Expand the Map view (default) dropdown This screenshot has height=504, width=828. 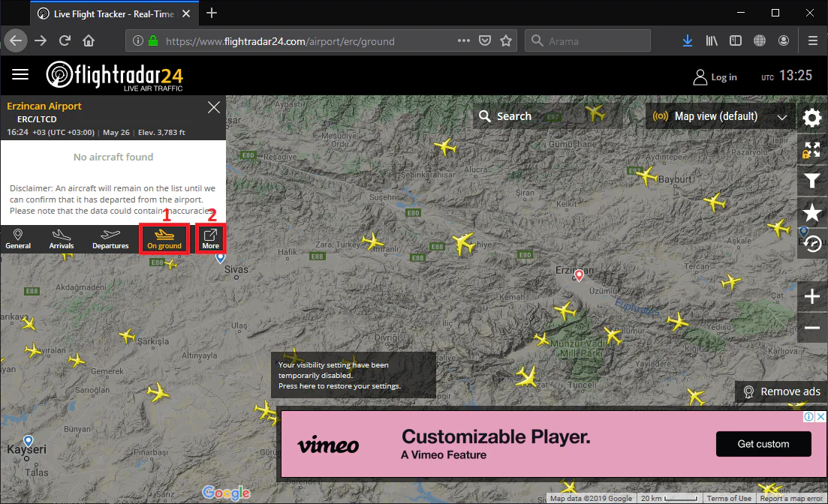pyautogui.click(x=721, y=116)
